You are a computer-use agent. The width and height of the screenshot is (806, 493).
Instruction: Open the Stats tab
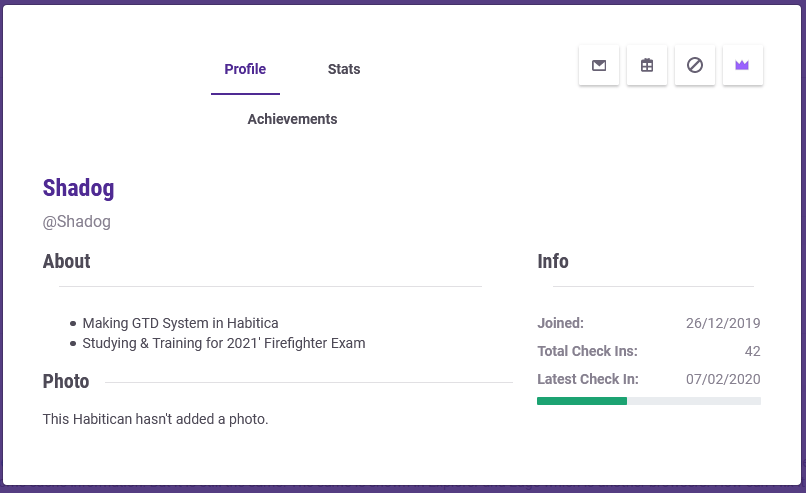[344, 69]
